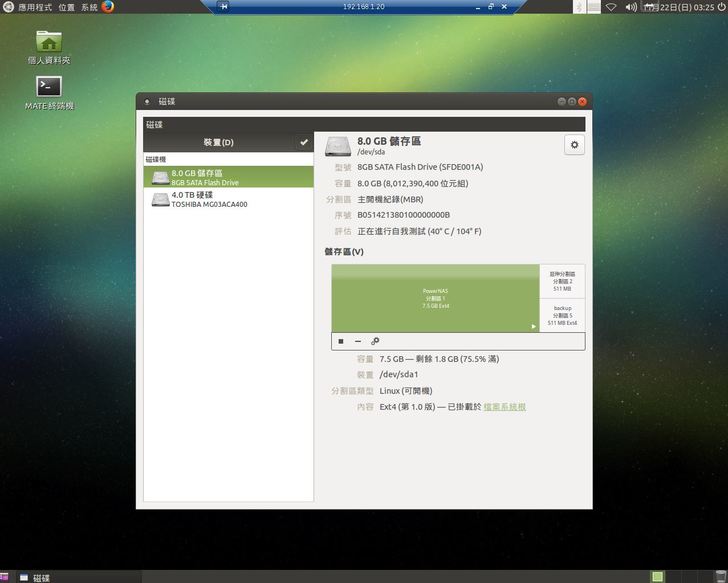Delete partition using the minus icon
728x583 pixels.
click(x=358, y=341)
